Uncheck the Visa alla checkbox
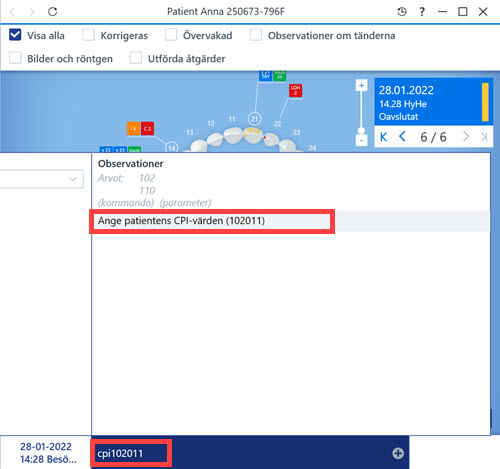 pos(15,35)
